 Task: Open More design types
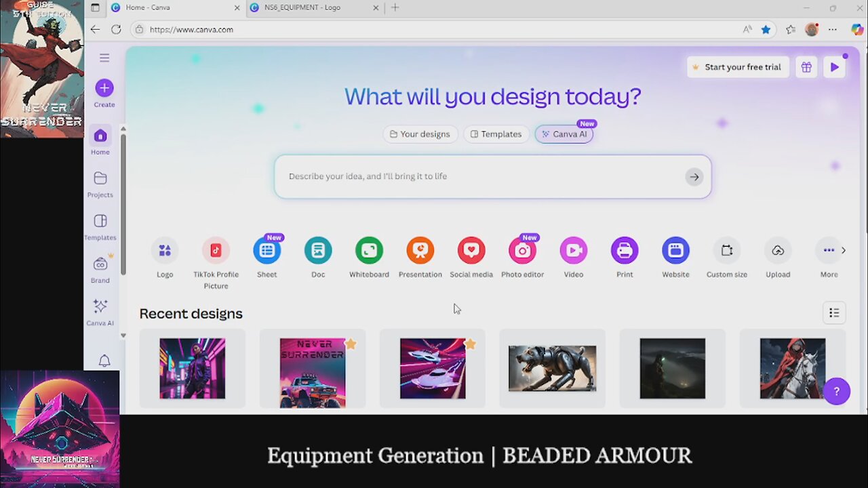click(829, 258)
